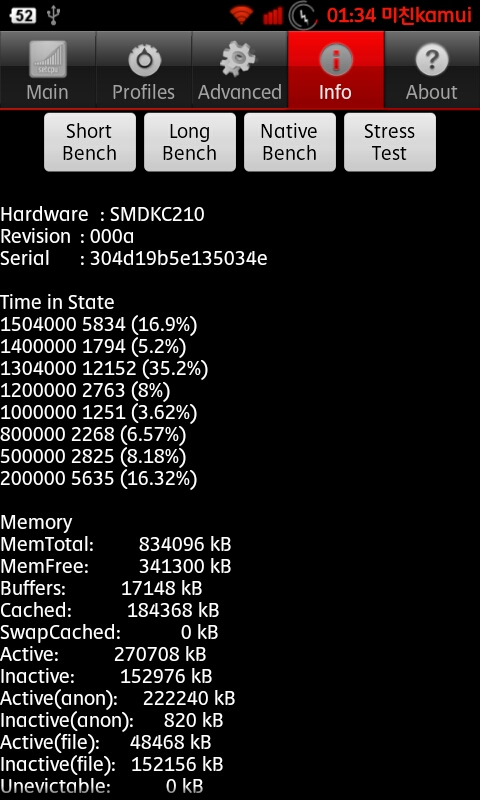This screenshot has width=480, height=800.
Task: Tap the USB connection status icon
Action: [x=53, y=15]
